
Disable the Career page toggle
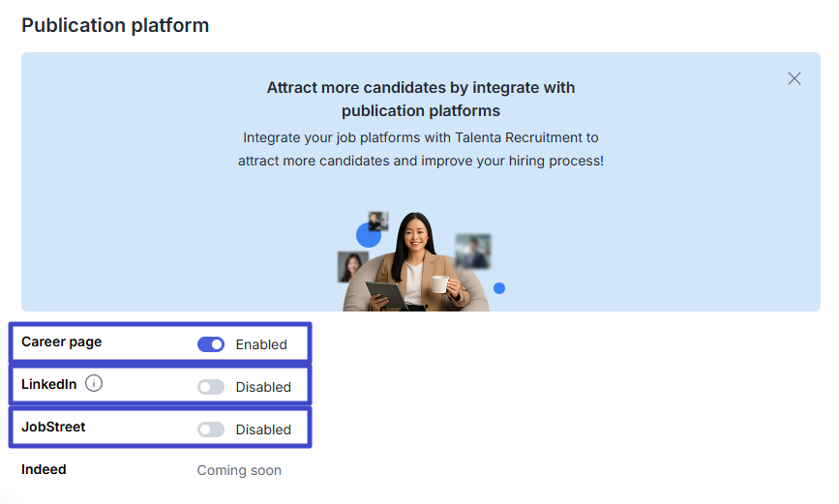211,344
